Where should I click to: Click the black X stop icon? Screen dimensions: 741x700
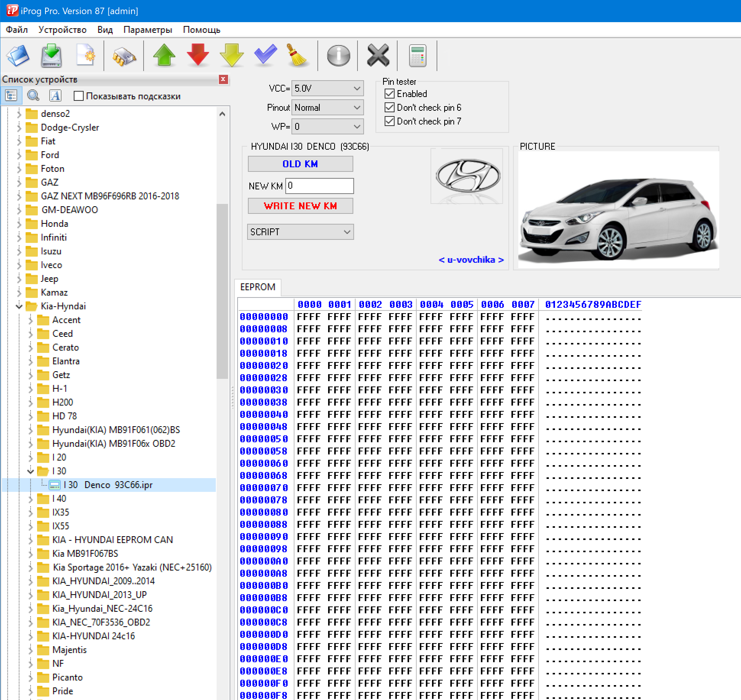pyautogui.click(x=378, y=56)
